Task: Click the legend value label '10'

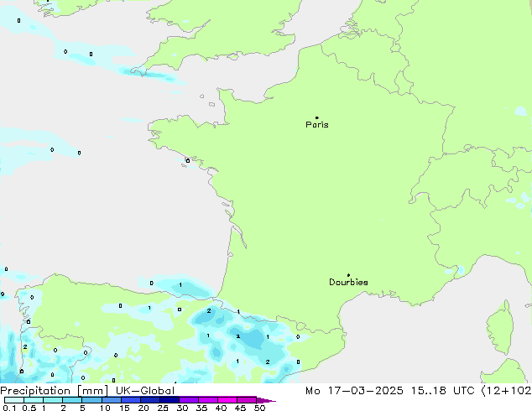Action: click(x=105, y=408)
